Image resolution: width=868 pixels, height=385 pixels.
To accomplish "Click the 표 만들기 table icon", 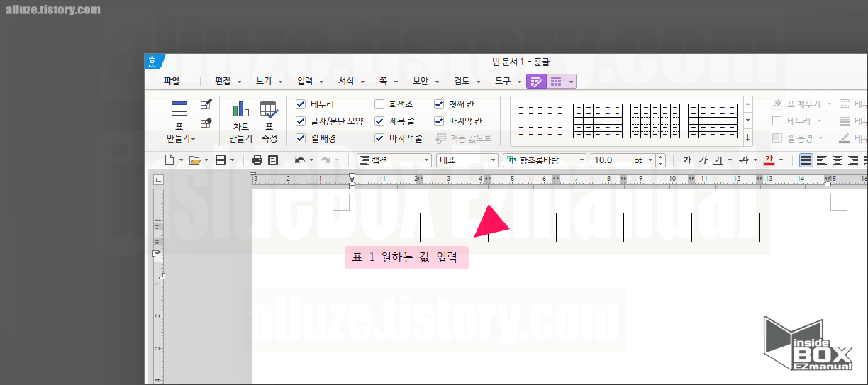I will click(x=179, y=108).
